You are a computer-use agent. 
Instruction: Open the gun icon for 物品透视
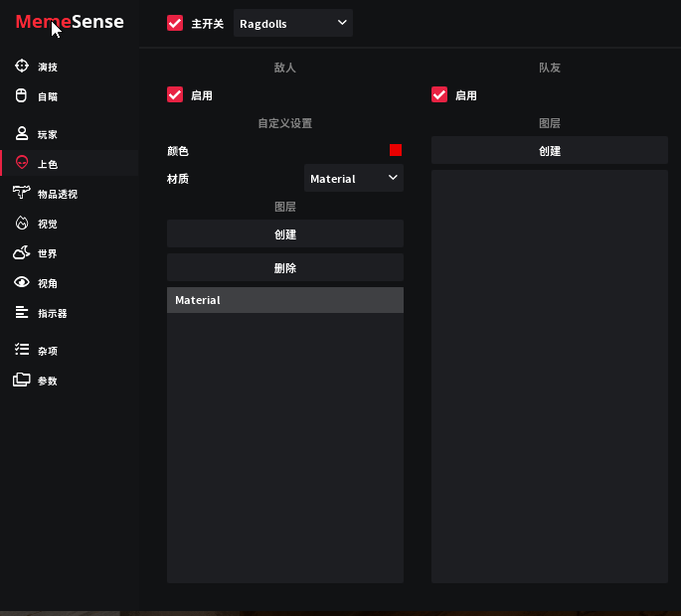pos(22,194)
